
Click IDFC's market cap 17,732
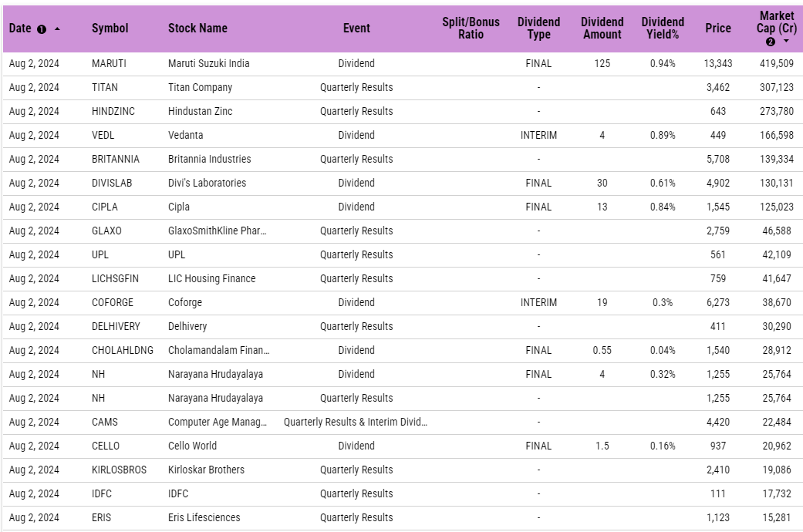tap(777, 493)
